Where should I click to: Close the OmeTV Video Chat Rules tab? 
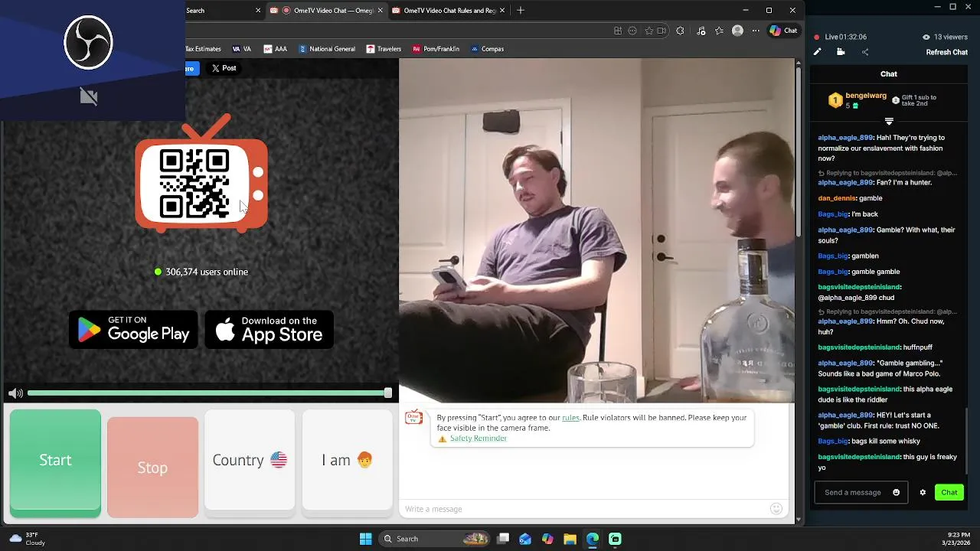(x=501, y=11)
